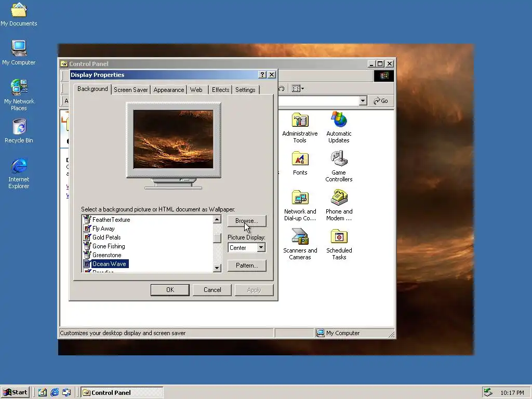This screenshot has height=399, width=532.
Task: Click the Windows logo throbber in Control Panel
Action: pos(384,76)
